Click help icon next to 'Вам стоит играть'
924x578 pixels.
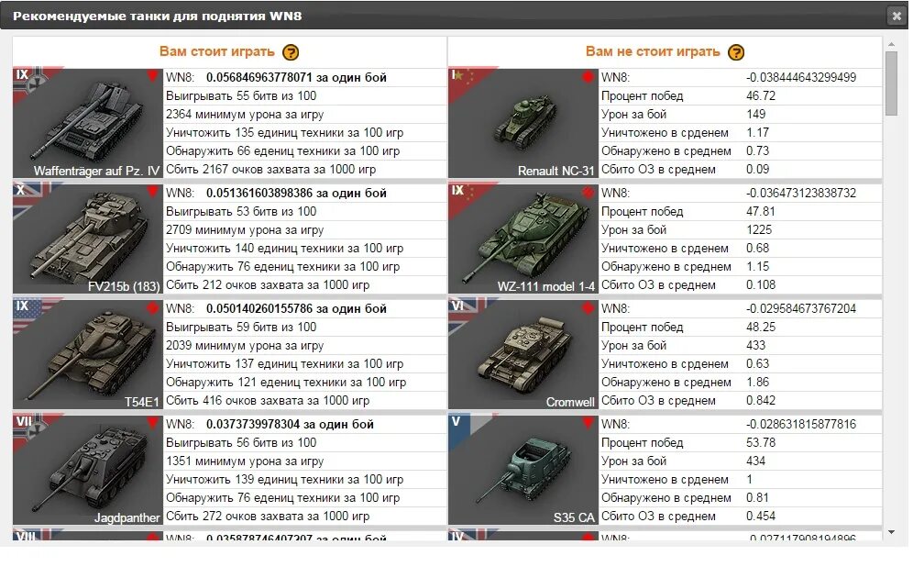pyautogui.click(x=291, y=52)
